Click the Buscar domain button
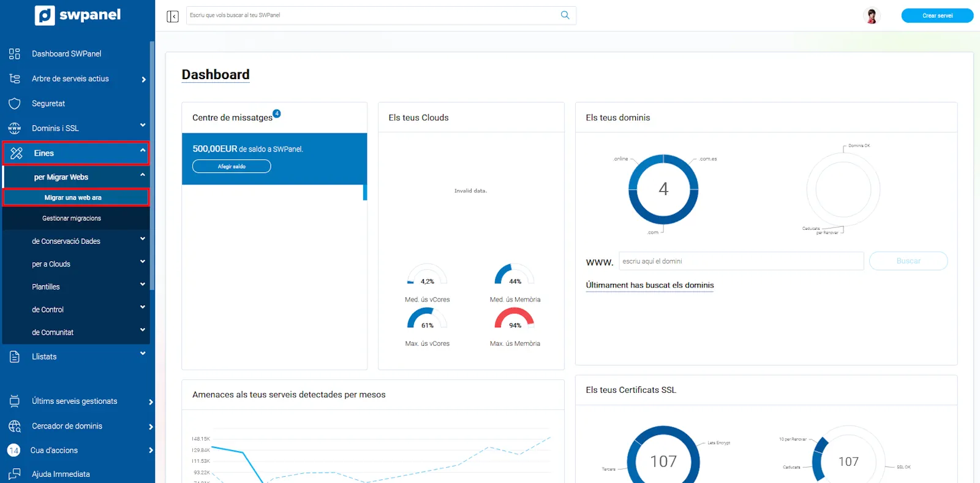The width and height of the screenshot is (980, 483). tap(908, 261)
